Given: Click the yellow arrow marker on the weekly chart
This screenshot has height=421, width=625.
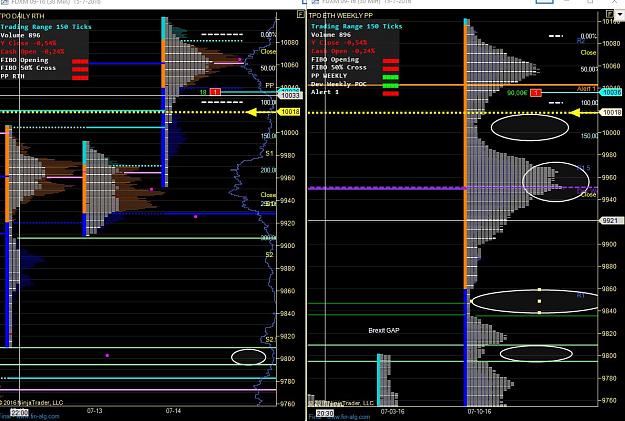Looking at the screenshot, I should pos(574,113).
